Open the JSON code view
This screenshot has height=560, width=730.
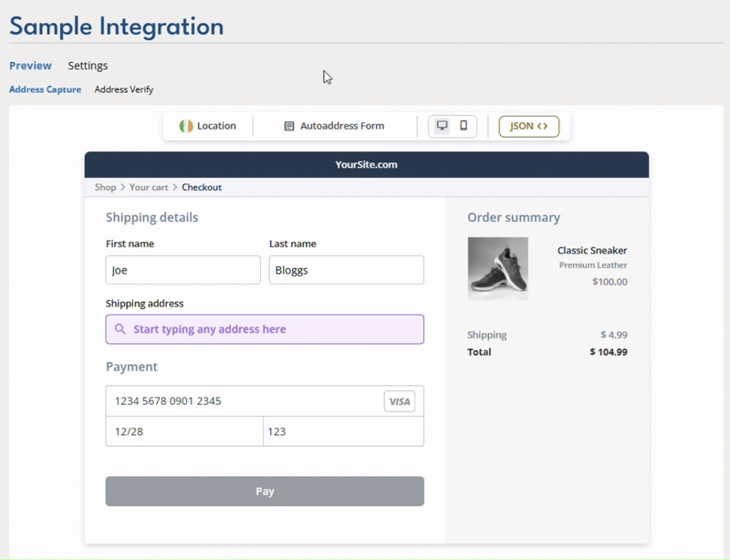528,126
